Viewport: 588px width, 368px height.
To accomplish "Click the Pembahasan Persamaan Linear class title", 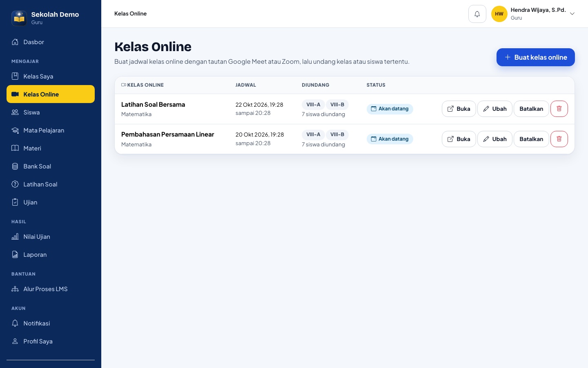I will click(168, 135).
